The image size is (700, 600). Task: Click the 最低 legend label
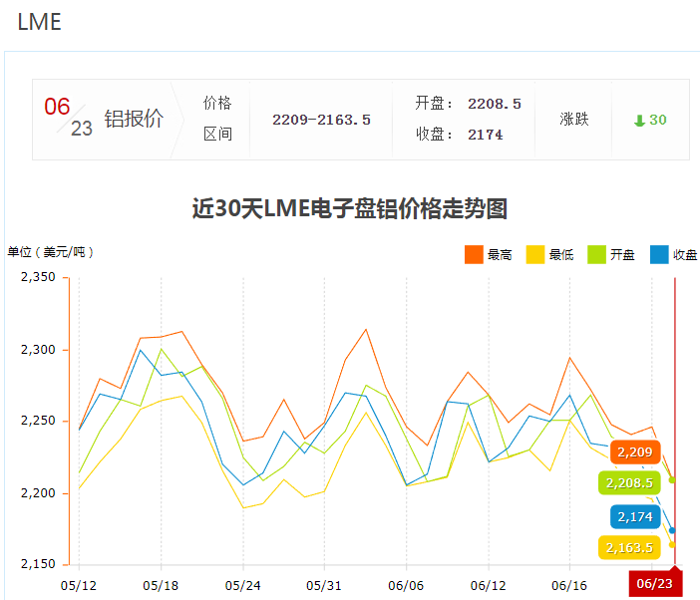[x=561, y=255]
